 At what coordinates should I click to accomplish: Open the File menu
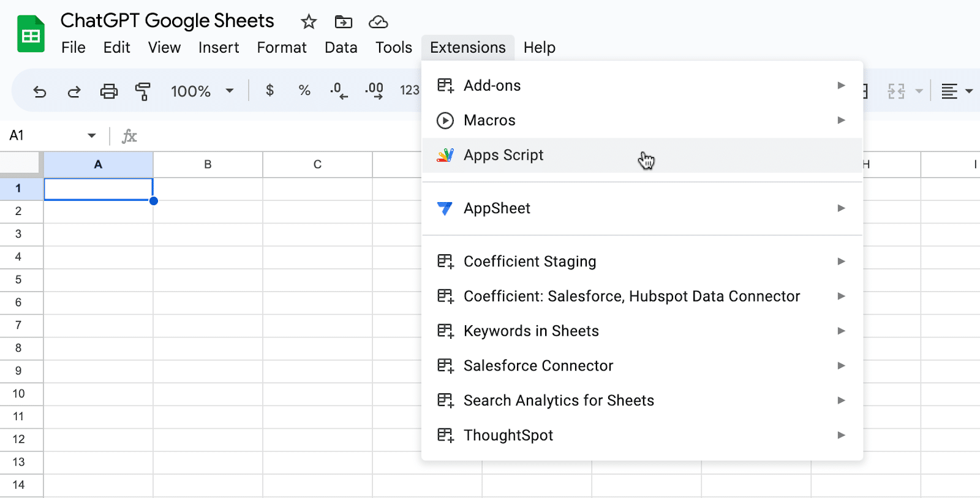(x=73, y=47)
